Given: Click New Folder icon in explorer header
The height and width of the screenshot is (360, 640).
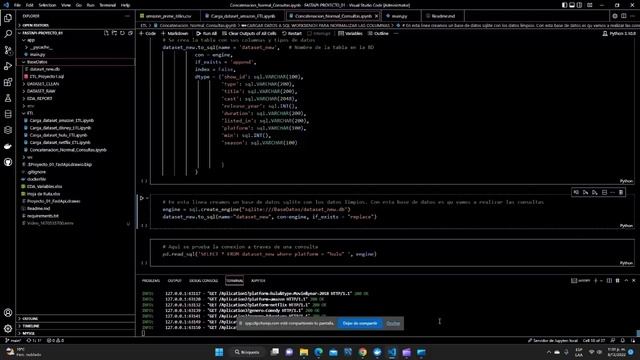Looking at the screenshot, I should pos(114,33).
